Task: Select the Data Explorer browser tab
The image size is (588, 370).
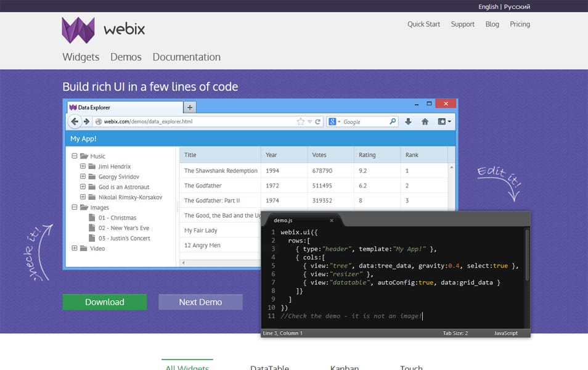Action: click(x=125, y=107)
